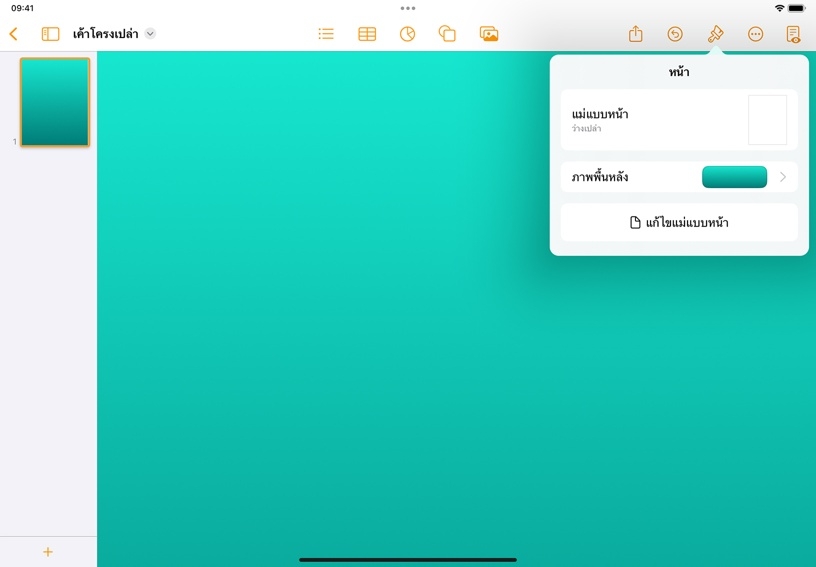The height and width of the screenshot is (567, 816).
Task: Undo the last action
Action: click(675, 34)
